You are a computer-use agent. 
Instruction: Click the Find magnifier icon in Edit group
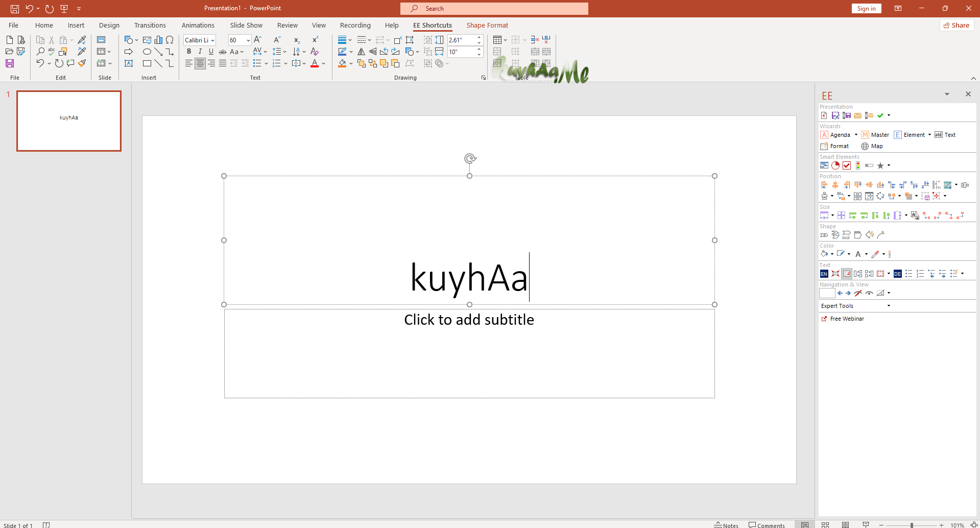[40, 52]
